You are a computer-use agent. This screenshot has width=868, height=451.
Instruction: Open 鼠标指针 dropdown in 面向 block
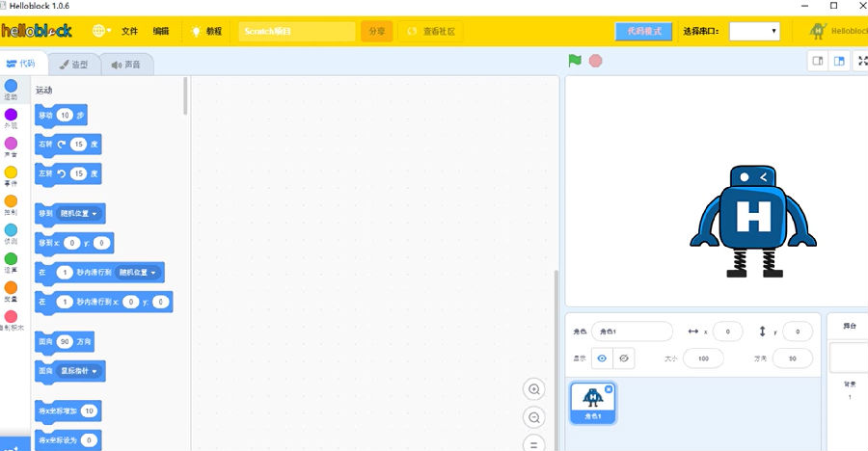click(79, 371)
